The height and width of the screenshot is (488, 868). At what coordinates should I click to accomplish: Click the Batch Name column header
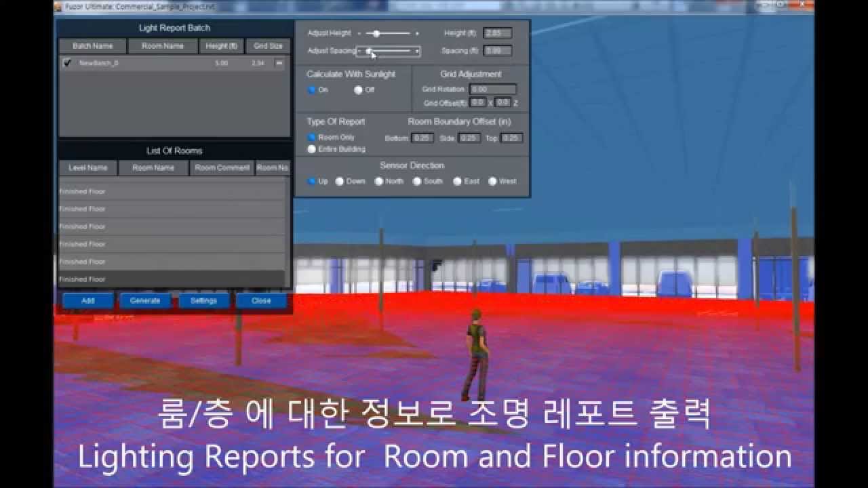[93, 46]
